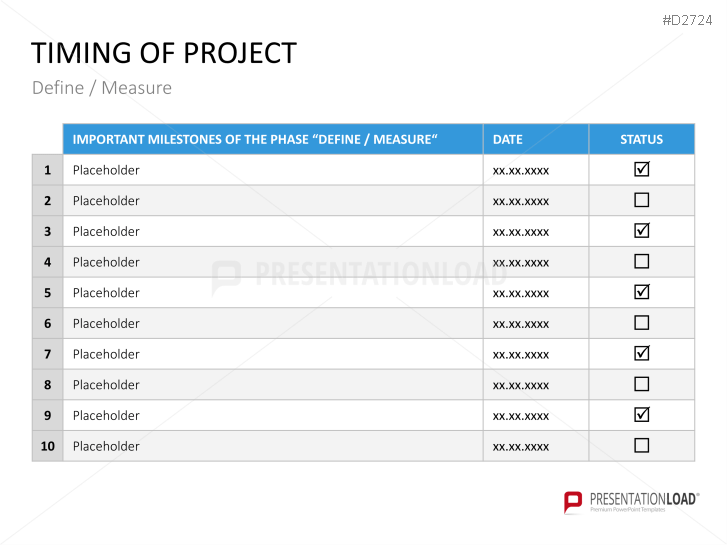Uncheck the status box in row 9
This screenshot has height=545, width=727.
point(642,414)
